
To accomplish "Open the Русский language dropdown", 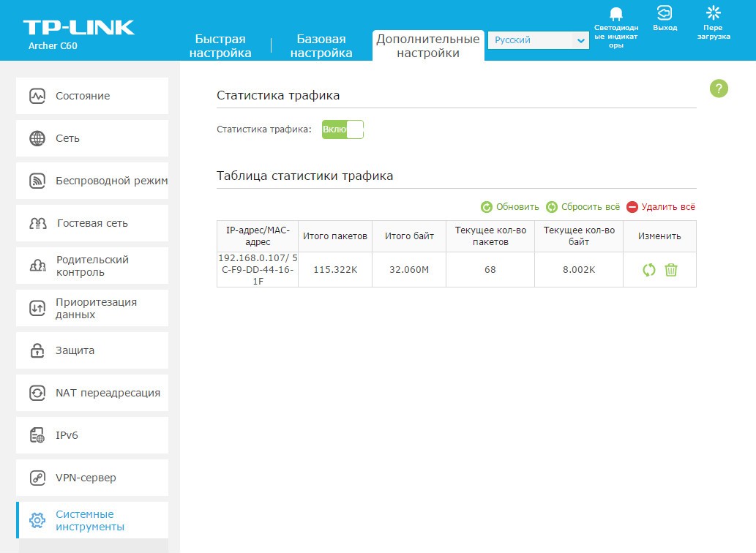I will (x=538, y=41).
